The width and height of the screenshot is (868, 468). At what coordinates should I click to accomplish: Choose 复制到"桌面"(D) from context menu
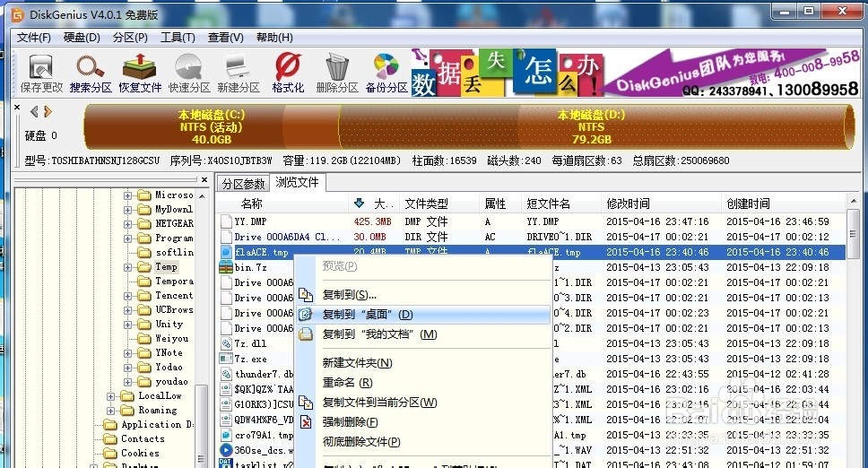pyautogui.click(x=423, y=314)
